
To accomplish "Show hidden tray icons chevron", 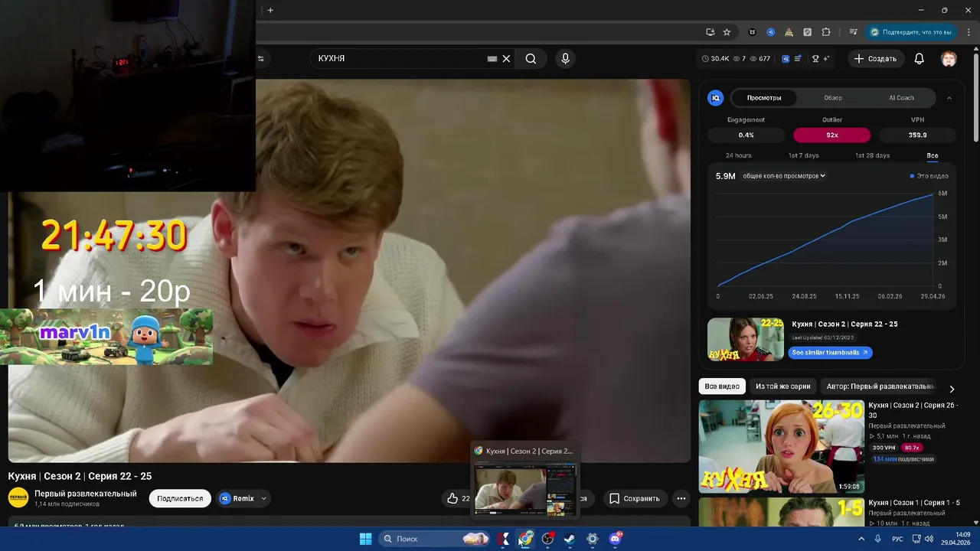I will pos(861,539).
